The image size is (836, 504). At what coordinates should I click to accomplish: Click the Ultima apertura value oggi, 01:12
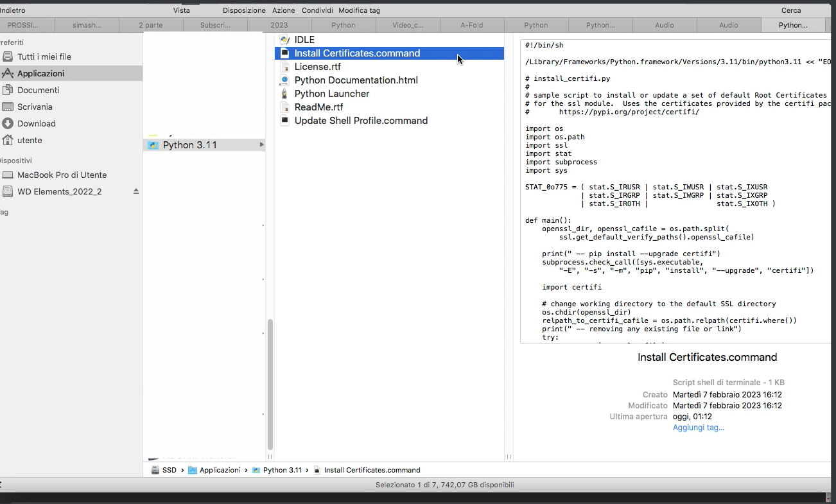pyautogui.click(x=692, y=417)
